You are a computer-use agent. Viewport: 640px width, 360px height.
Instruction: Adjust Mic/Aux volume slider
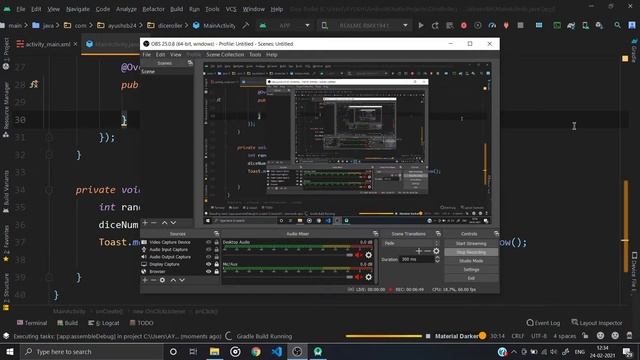pyautogui.click(x=288, y=277)
